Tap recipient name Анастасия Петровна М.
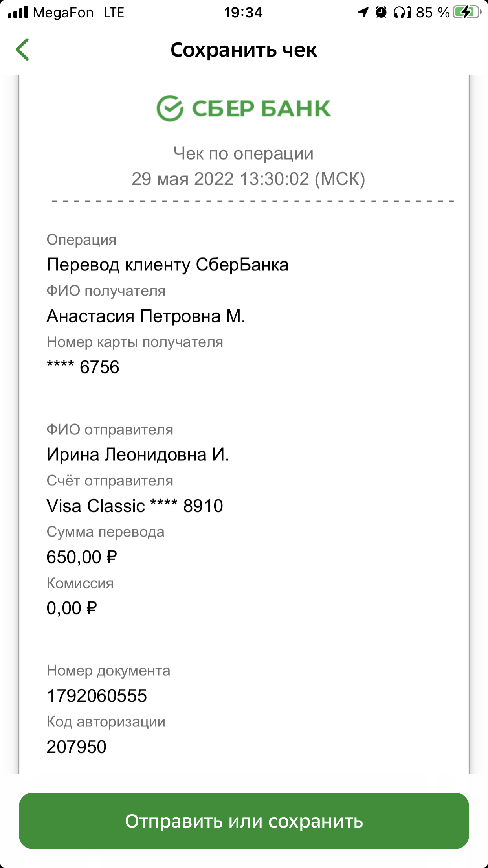Screen dimensions: 488x868 (x=146, y=316)
